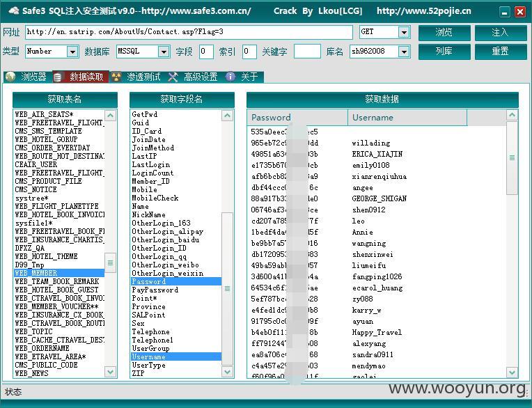The image size is (532, 408).
Task: Minimize the Safe3 window
Action: [x=505, y=13]
